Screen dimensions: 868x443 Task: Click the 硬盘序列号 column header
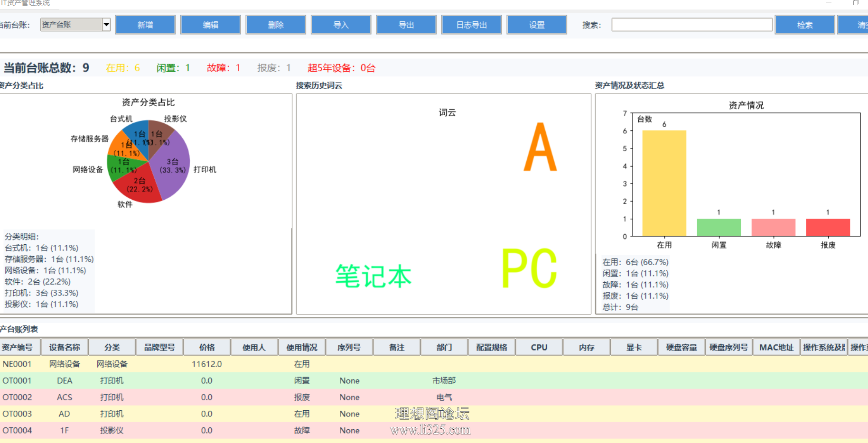pos(729,347)
